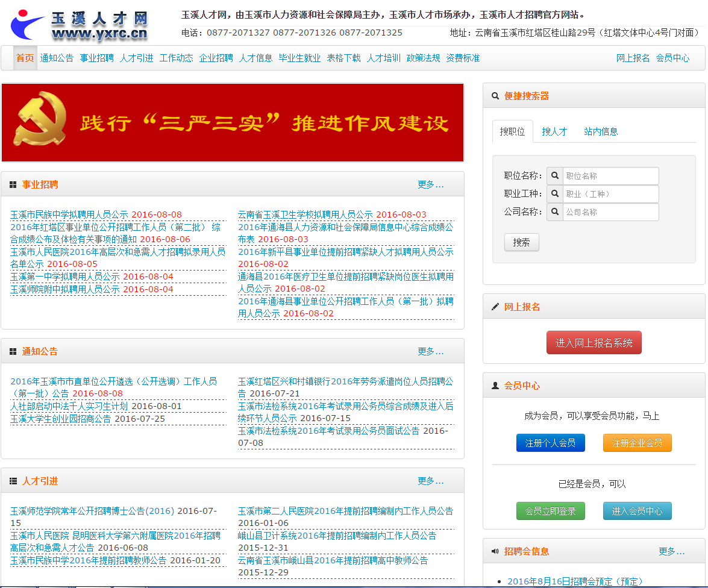Open 人才引进 in the navigation bar
Image resolution: width=708 pixels, height=588 pixels.
coord(136,58)
